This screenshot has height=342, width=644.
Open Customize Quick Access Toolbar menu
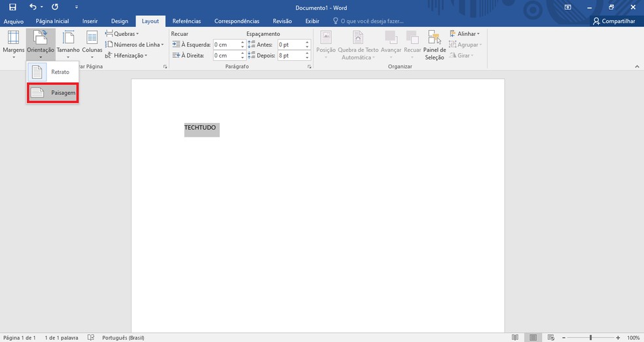click(77, 7)
